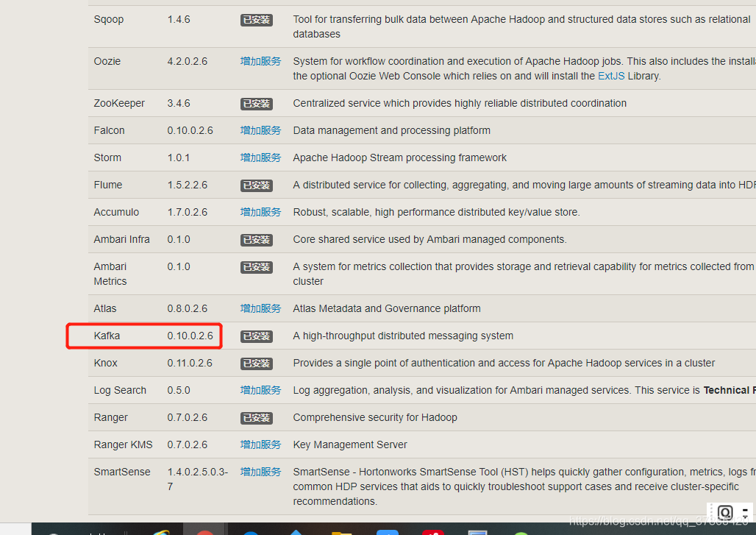756x535 pixels.
Task: Click Log Search version 0.5.0
Action: [x=179, y=390]
